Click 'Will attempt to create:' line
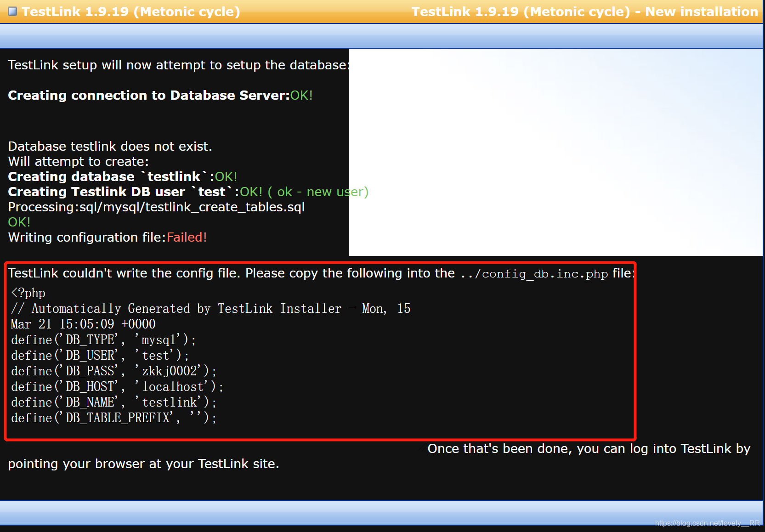Screen dimensions: 765x532 pos(78,161)
